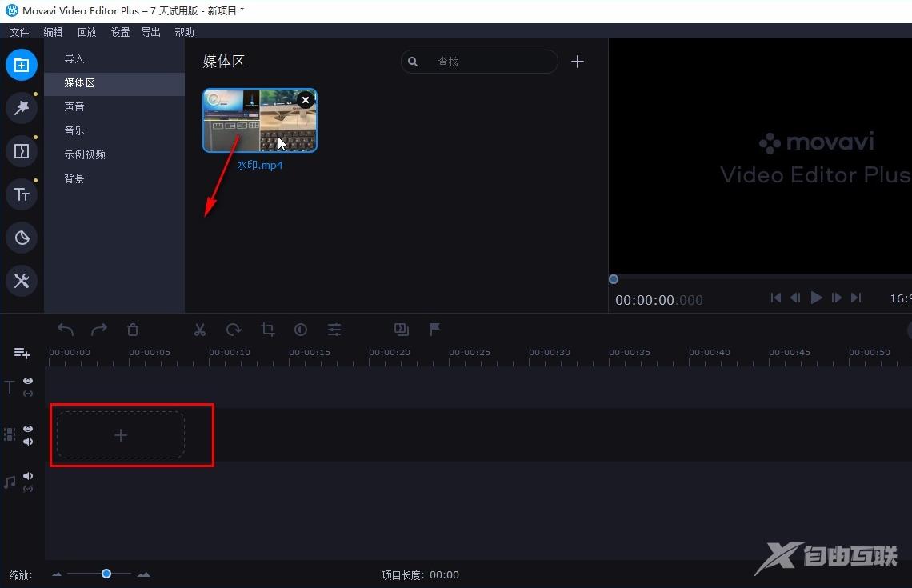Image resolution: width=912 pixels, height=588 pixels.
Task: Select 声音 in the side list
Action: [x=114, y=106]
